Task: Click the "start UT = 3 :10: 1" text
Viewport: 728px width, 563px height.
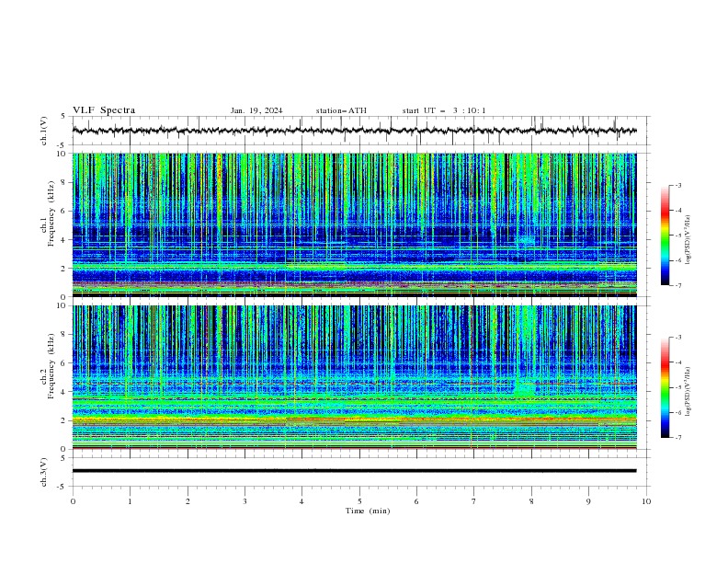Action: tap(444, 110)
